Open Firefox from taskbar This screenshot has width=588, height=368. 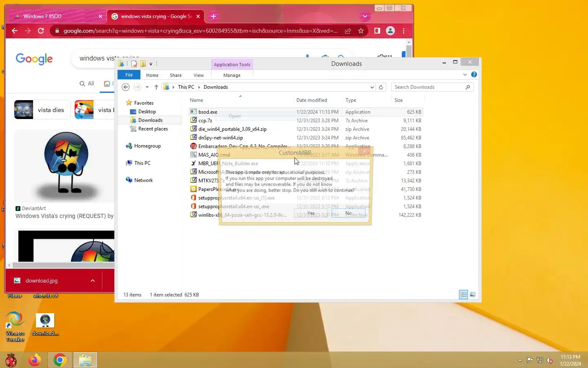pos(35,360)
